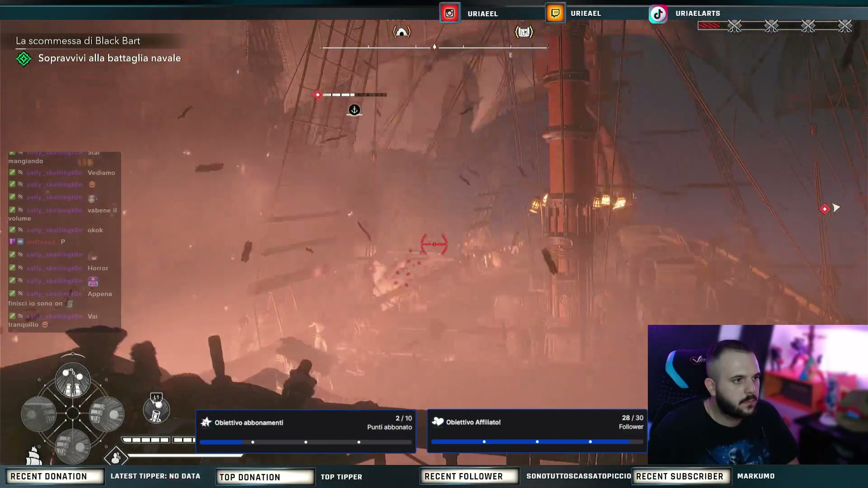
Task: Click the TikTok logo icon
Action: 658,14
